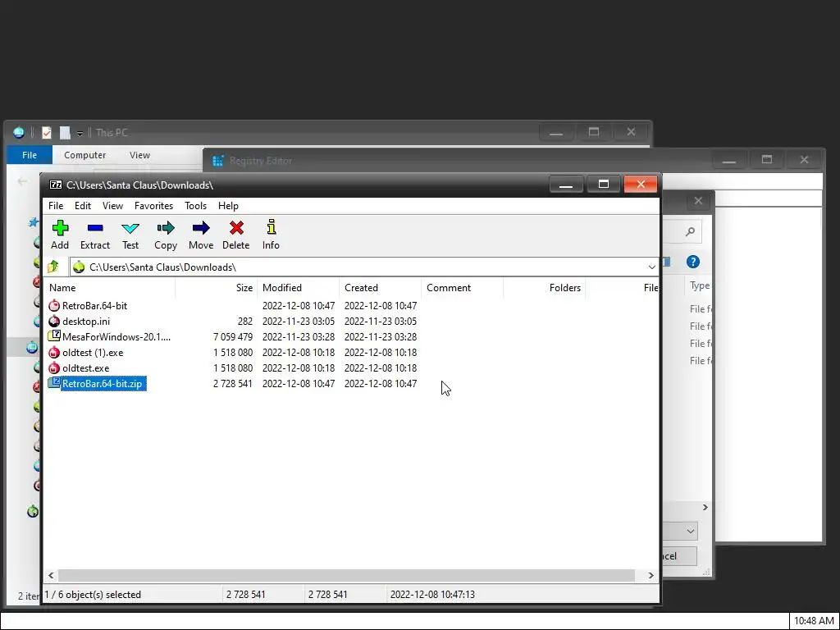Click This PC title bar computer icon
The image size is (840, 630).
(19, 132)
